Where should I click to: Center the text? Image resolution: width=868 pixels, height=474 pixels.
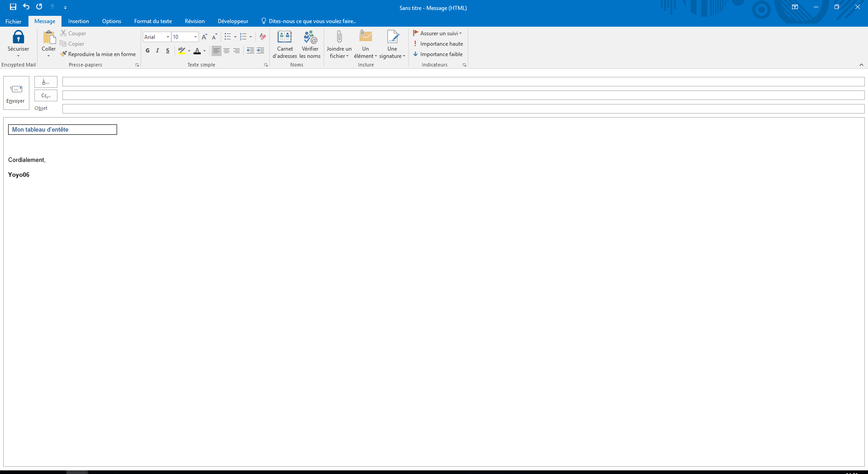tap(226, 51)
